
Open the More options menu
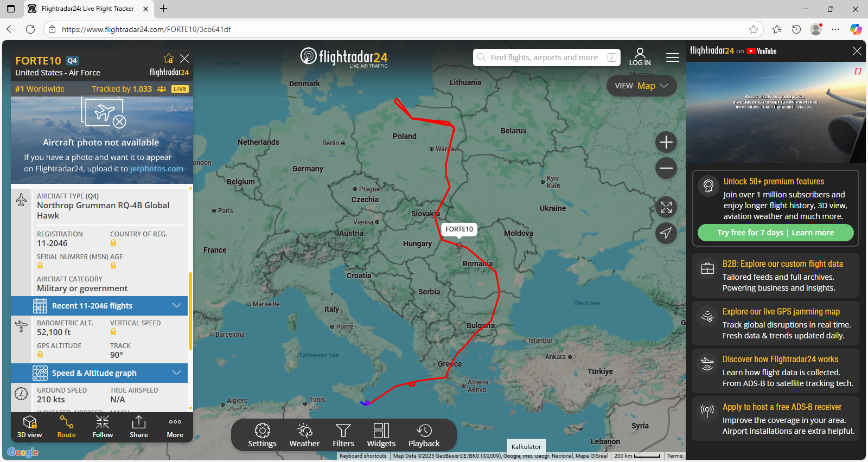[175, 427]
